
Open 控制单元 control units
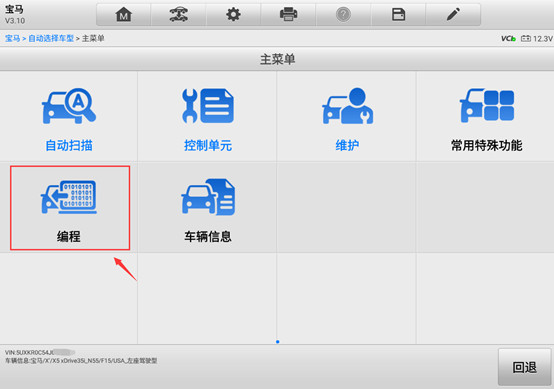pos(207,117)
